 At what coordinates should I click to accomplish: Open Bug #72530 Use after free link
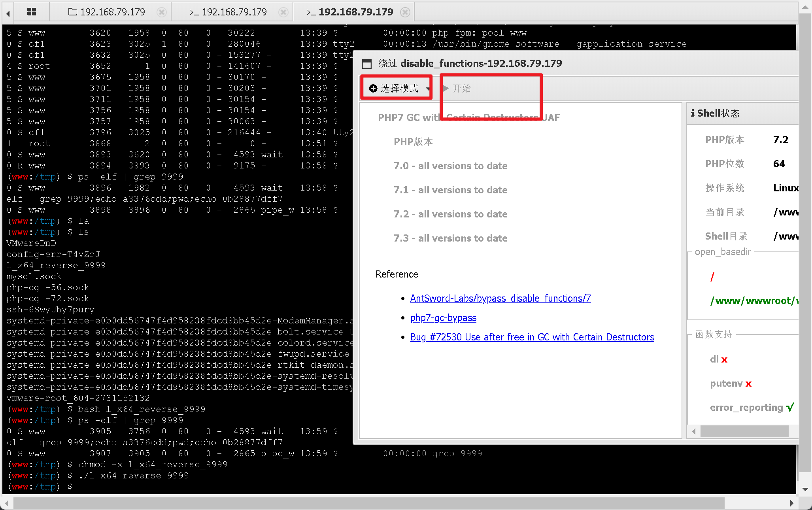(x=532, y=337)
